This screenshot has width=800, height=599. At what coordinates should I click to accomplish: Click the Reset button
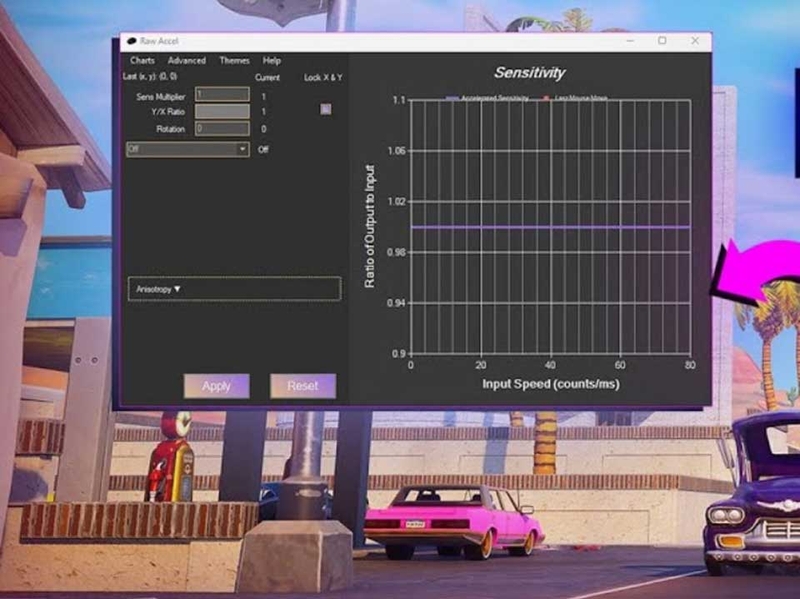tap(303, 386)
